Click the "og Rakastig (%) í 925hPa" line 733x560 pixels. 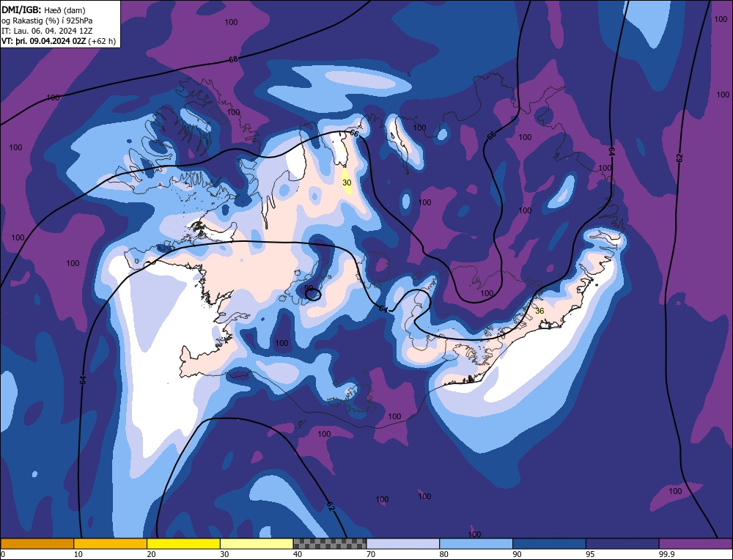[x=47, y=21]
